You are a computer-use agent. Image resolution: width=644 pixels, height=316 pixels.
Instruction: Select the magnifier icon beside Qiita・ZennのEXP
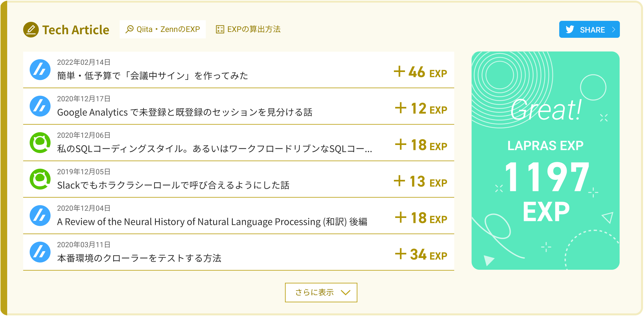130,29
